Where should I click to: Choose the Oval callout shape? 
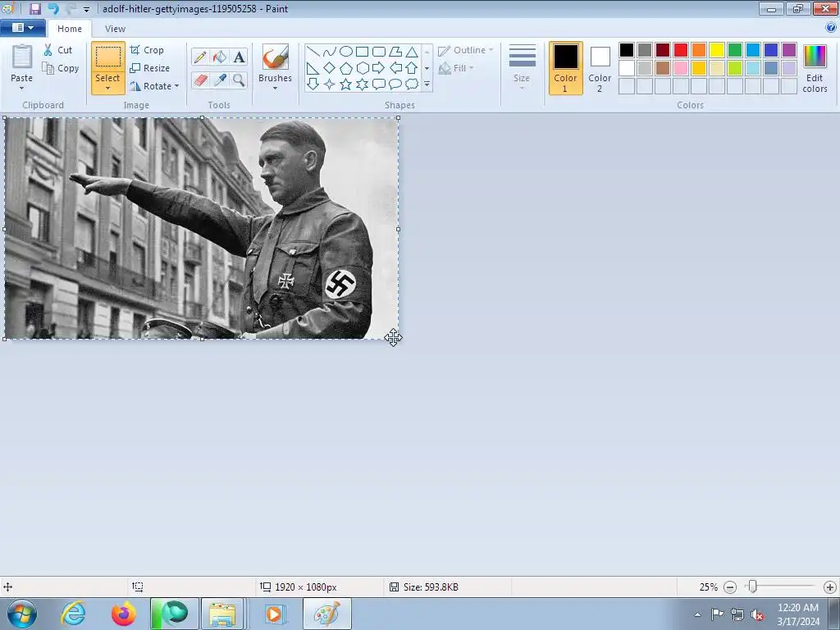point(395,84)
